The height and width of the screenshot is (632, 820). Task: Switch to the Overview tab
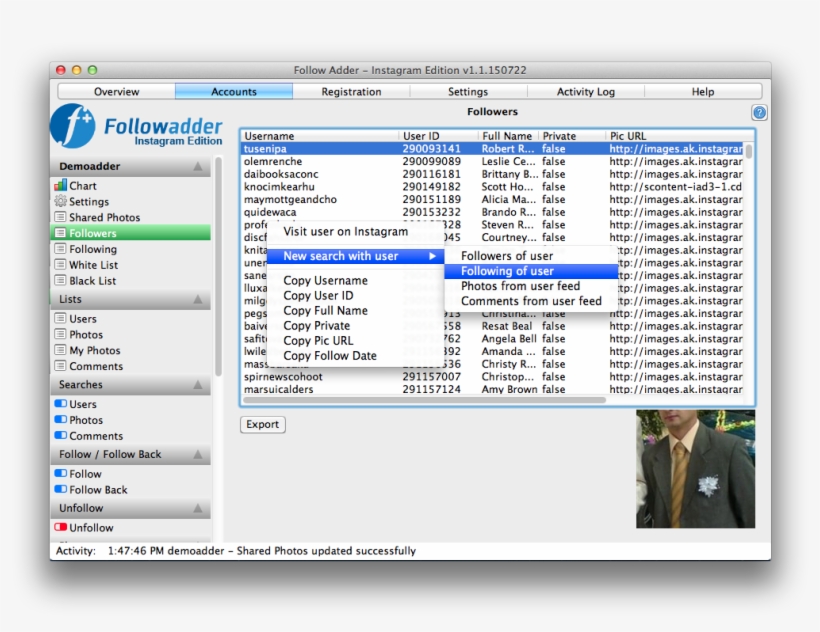[x=117, y=91]
